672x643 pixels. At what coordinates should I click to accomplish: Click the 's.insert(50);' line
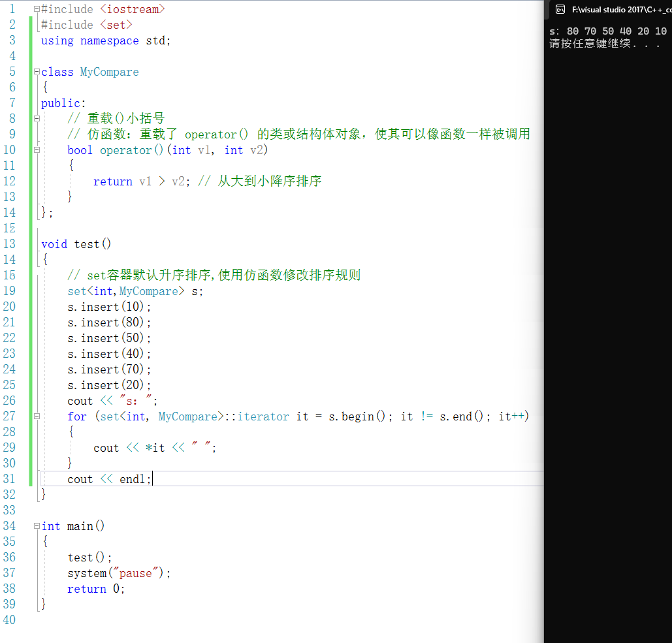(109, 338)
